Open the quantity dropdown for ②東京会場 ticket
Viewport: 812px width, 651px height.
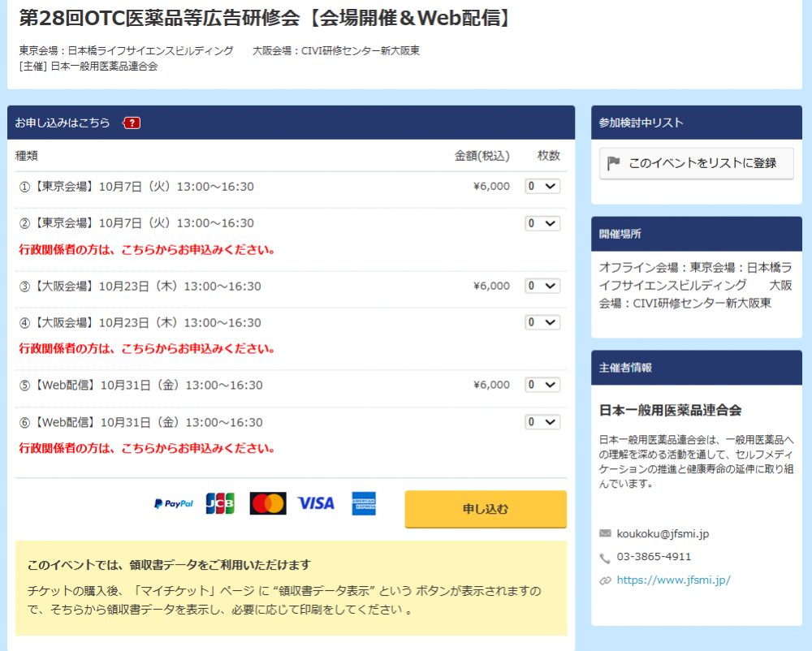pos(542,223)
